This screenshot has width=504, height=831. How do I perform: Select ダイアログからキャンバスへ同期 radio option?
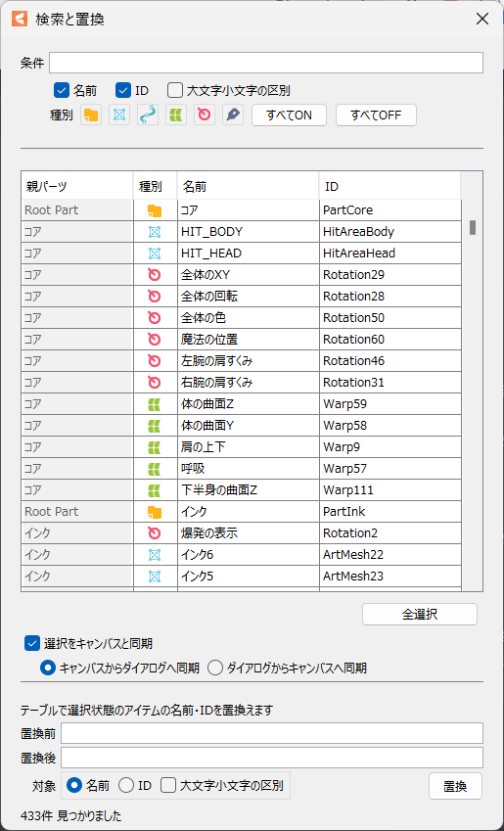[x=215, y=669]
